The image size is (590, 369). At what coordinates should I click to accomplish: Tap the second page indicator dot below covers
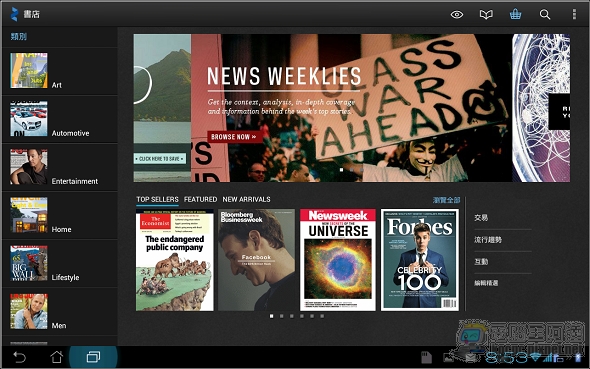pyautogui.click(x=281, y=316)
